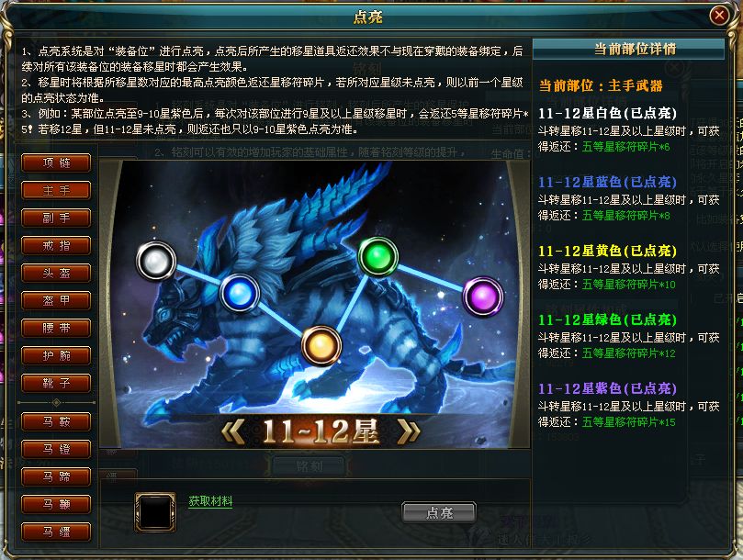Select the blue star orb
The height and width of the screenshot is (560, 743).
240,294
